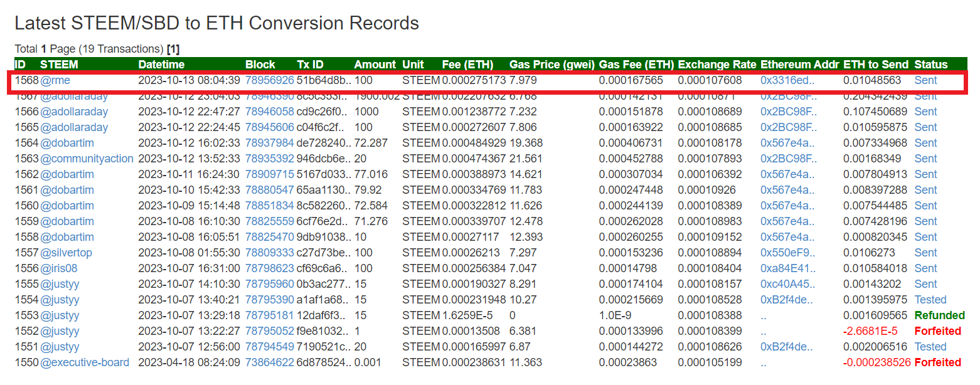Open block 78851834 link
The image size is (980, 385).
pos(270,206)
